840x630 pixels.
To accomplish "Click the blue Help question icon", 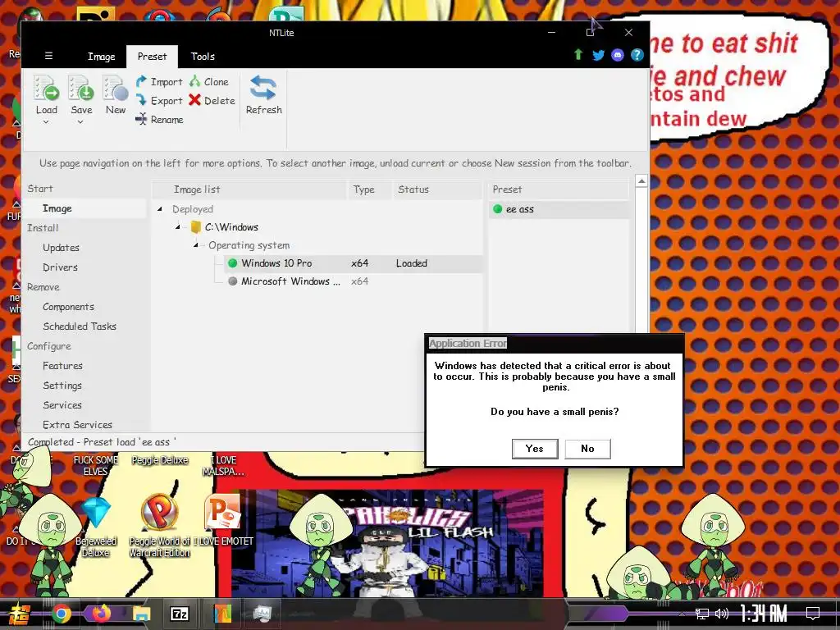I will click(x=637, y=55).
